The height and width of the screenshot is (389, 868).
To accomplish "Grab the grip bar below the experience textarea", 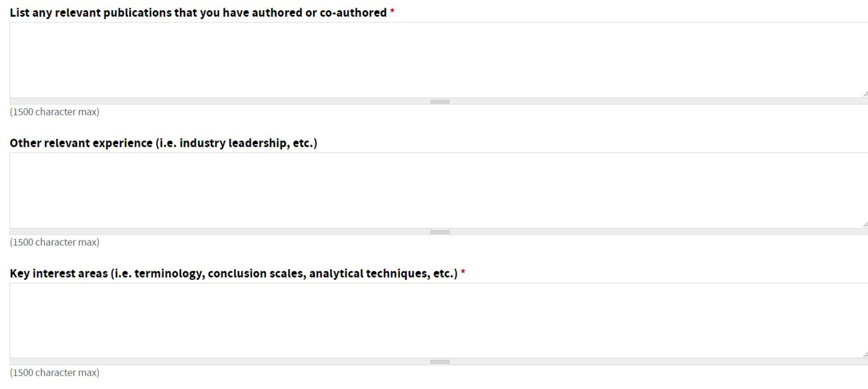I will tap(439, 232).
